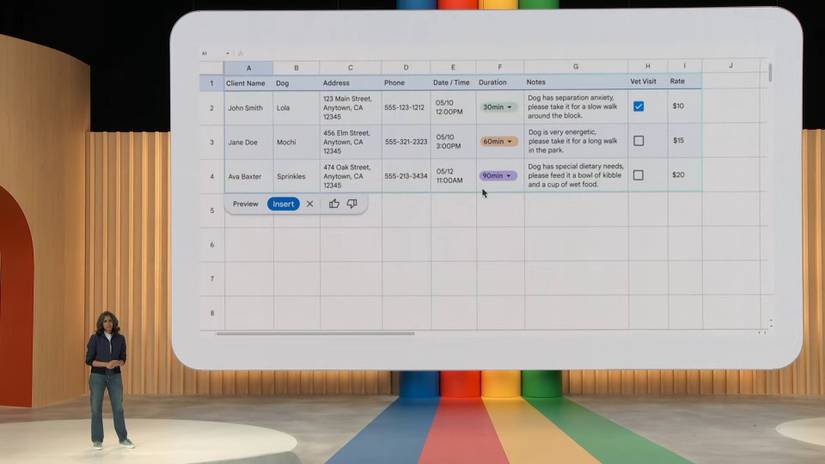Select the '123 Main Street' address cell

(x=350, y=107)
